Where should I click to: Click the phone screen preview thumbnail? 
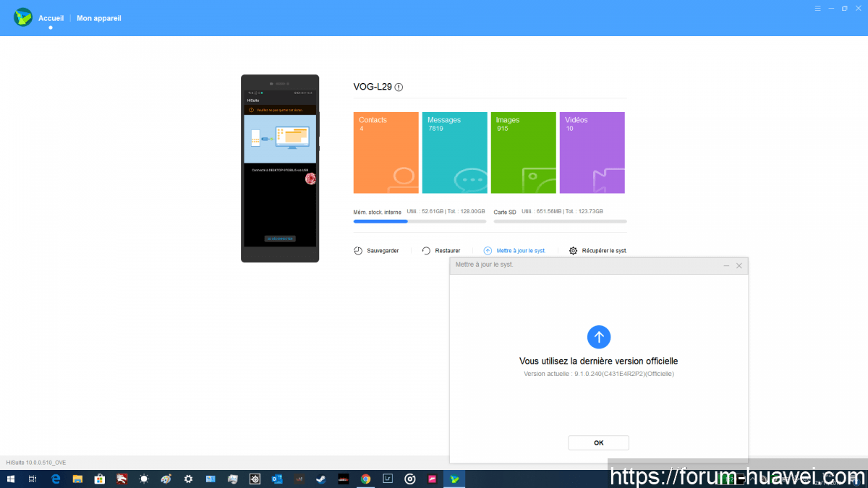pos(280,168)
